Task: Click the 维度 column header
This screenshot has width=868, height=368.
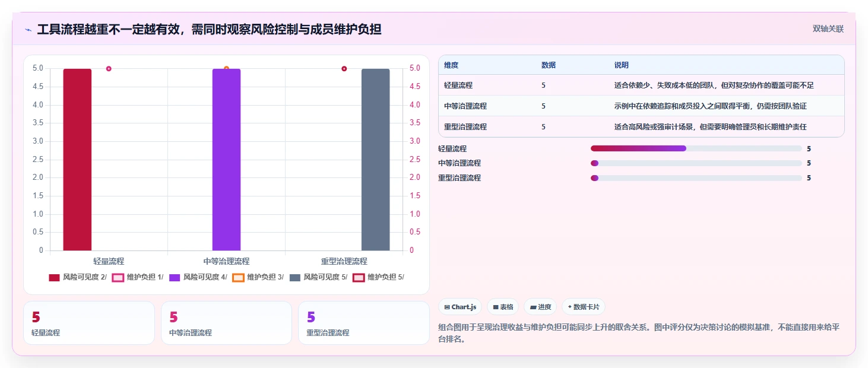Action: (x=451, y=65)
